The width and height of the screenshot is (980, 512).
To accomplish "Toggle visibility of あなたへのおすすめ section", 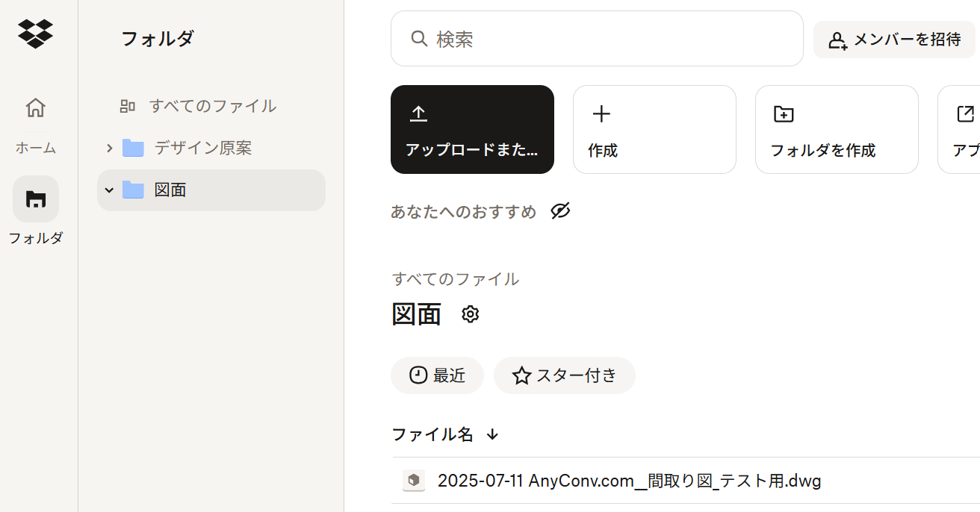I will (x=560, y=212).
